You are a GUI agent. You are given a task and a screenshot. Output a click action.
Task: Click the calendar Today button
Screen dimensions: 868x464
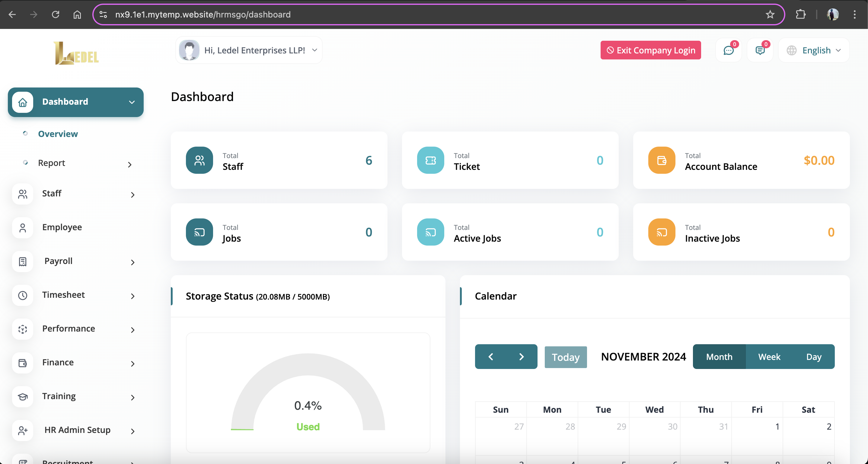tap(565, 357)
